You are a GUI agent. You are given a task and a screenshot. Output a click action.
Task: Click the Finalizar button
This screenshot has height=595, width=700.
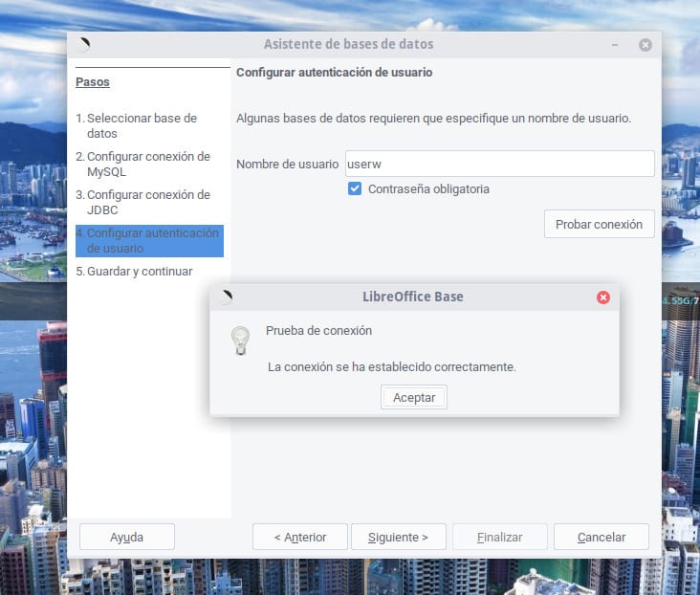pos(499,537)
